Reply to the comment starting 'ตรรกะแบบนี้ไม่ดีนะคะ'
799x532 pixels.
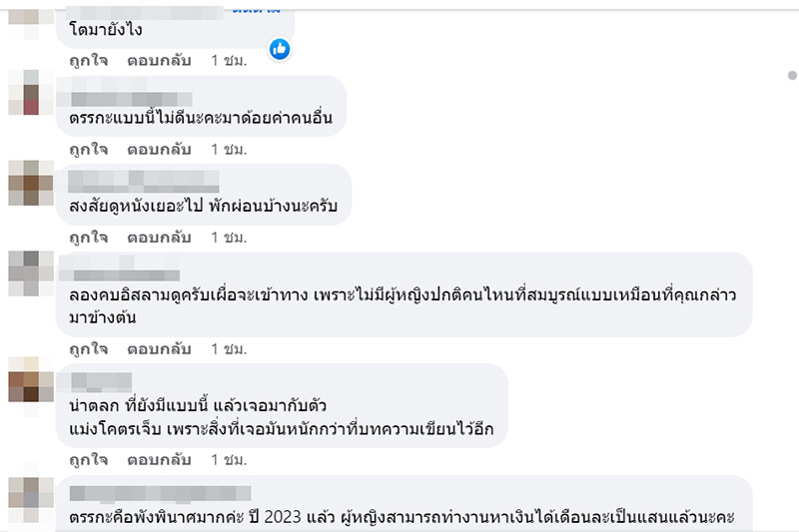point(159,150)
